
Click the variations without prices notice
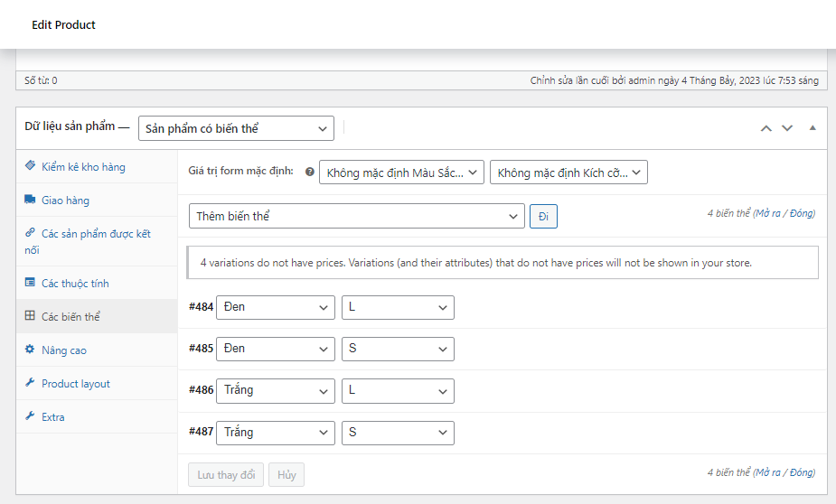click(x=503, y=262)
